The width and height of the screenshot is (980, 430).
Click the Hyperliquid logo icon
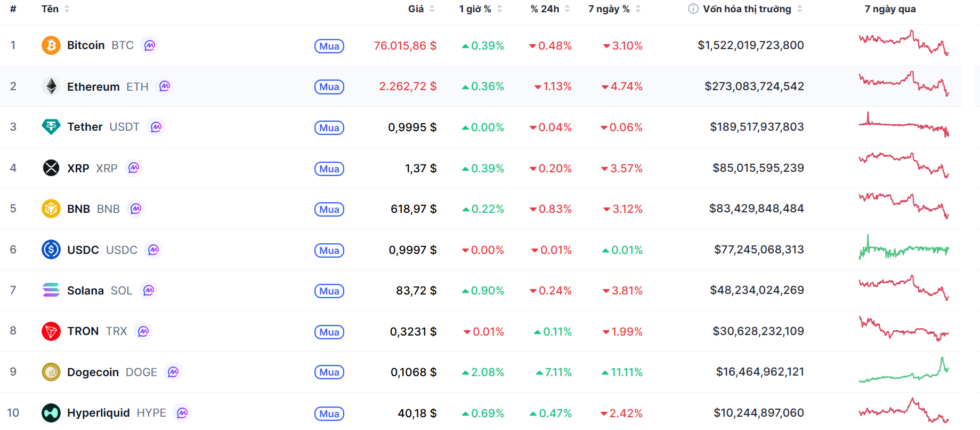(x=51, y=413)
